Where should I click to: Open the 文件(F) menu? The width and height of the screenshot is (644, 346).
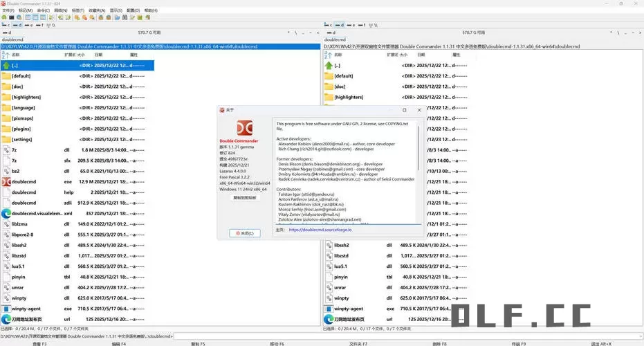pos(8,10)
